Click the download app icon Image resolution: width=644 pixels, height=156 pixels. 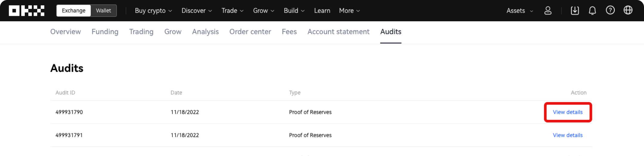coord(575,11)
